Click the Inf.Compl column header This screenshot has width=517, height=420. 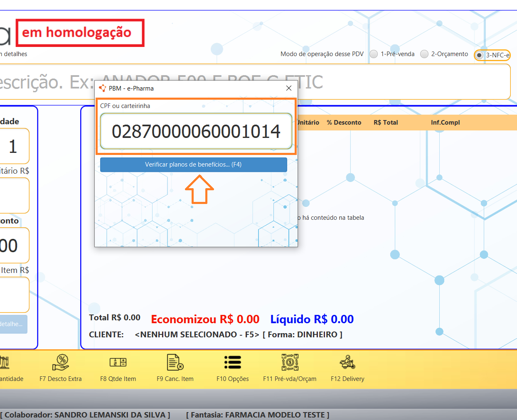(445, 123)
